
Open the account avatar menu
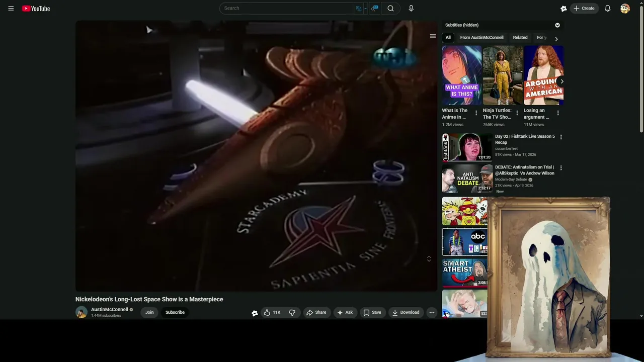[625, 9]
